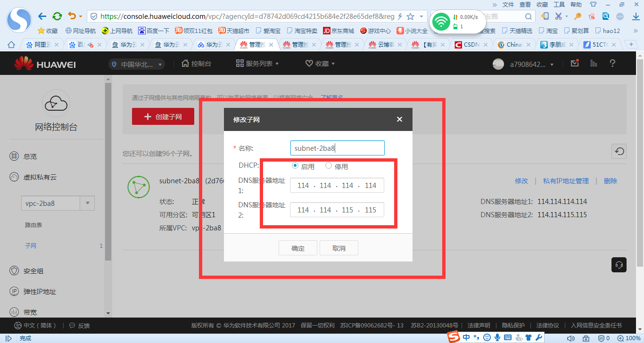
Task: Click the subnet-2ba8 green network icon
Action: pos(139,187)
